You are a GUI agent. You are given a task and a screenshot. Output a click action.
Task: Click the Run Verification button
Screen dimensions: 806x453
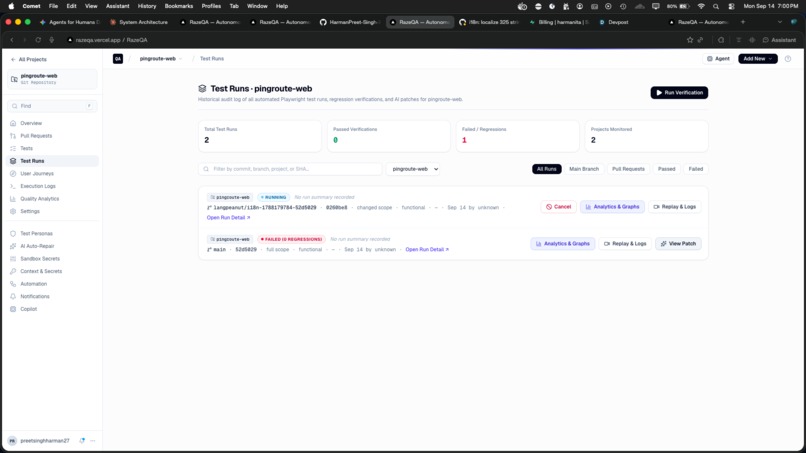point(679,93)
